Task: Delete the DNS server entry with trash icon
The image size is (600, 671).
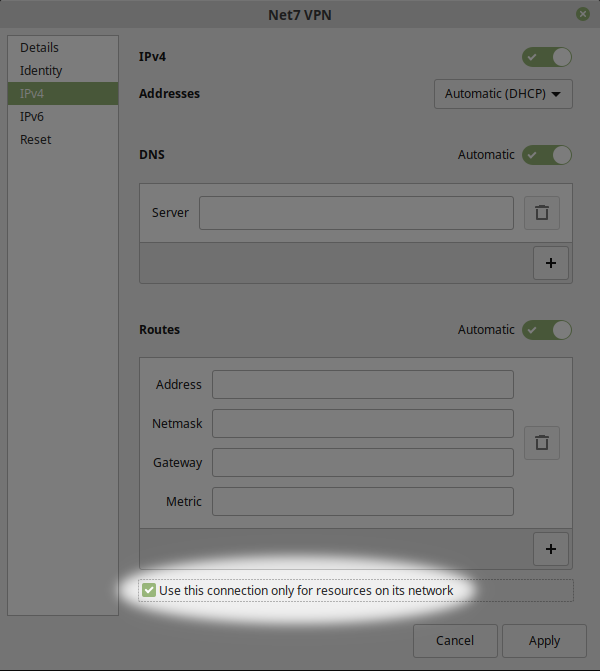Action: pyautogui.click(x=542, y=213)
